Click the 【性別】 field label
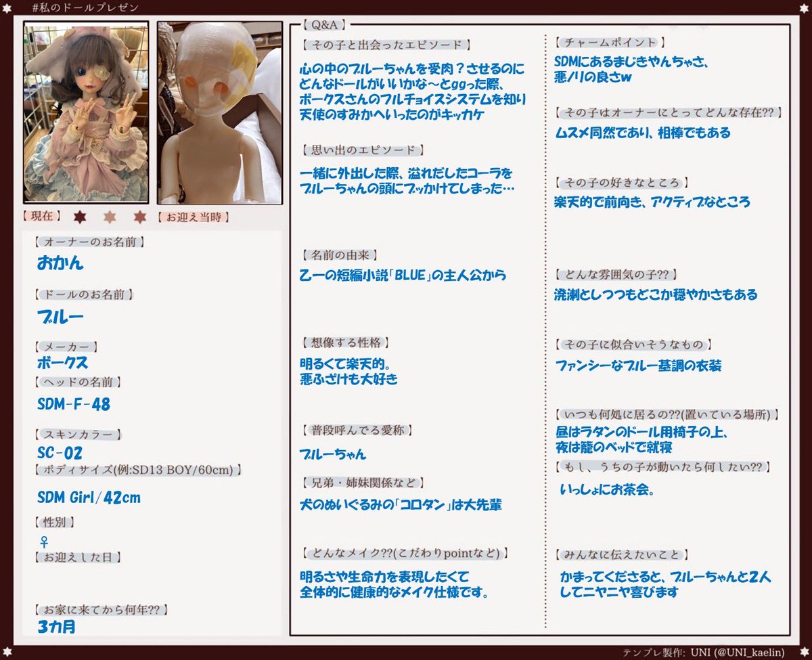The height and width of the screenshot is (660, 812). pos(53,522)
